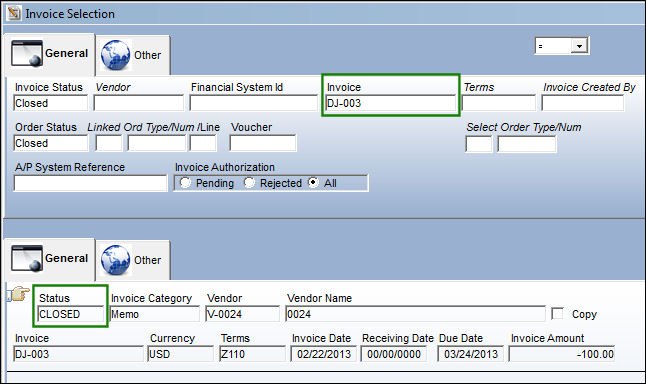Click the General tab window icon in the upper panel
This screenshot has width=646, height=384.
(27, 53)
